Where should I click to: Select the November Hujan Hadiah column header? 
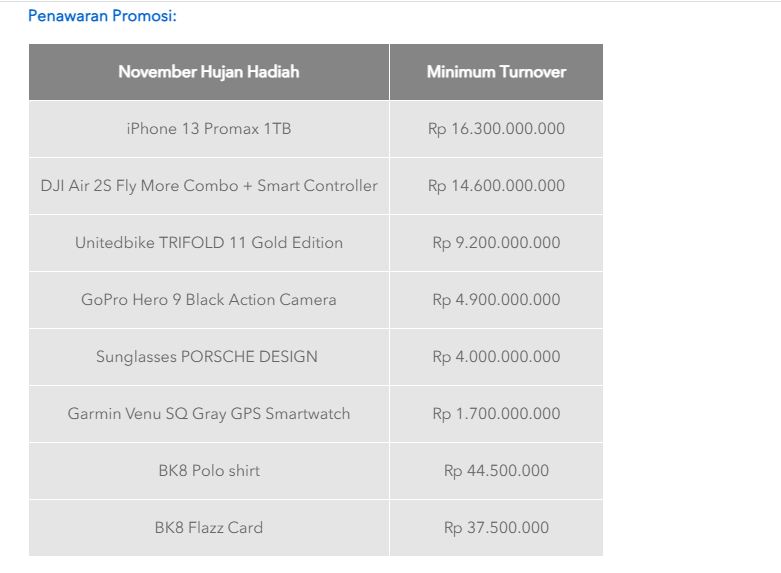pyautogui.click(x=209, y=72)
